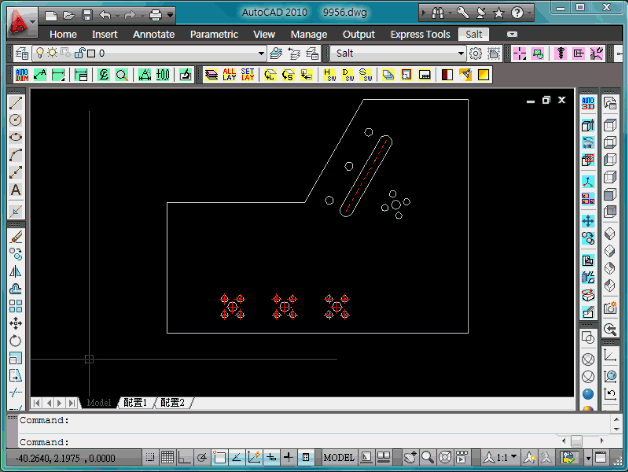The height and width of the screenshot is (472, 628).
Task: Click the Open file icon
Action: point(69,15)
